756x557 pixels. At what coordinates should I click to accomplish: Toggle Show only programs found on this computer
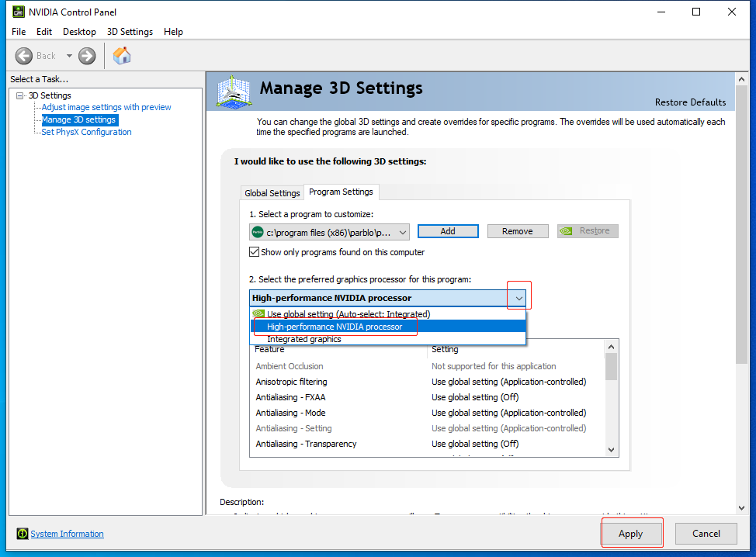pos(254,252)
